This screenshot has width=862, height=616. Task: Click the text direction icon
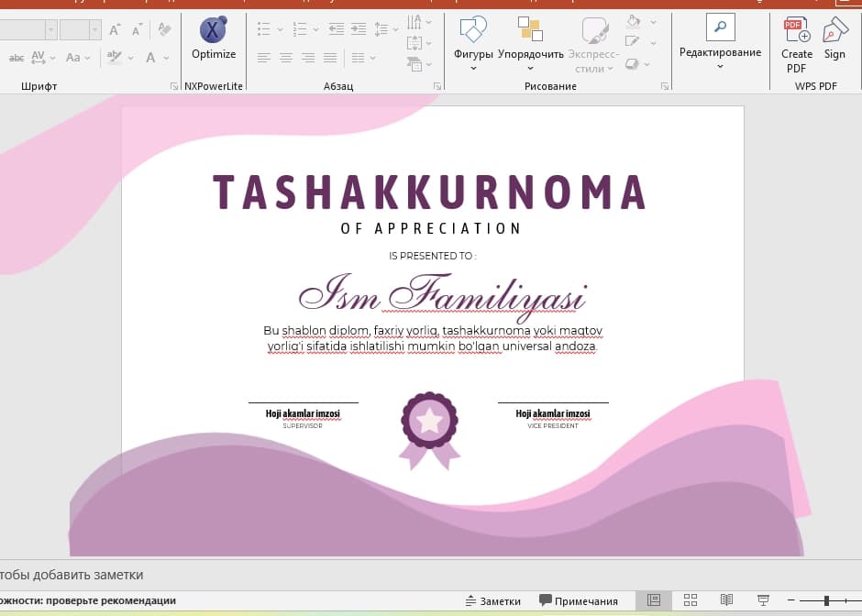pos(414,22)
